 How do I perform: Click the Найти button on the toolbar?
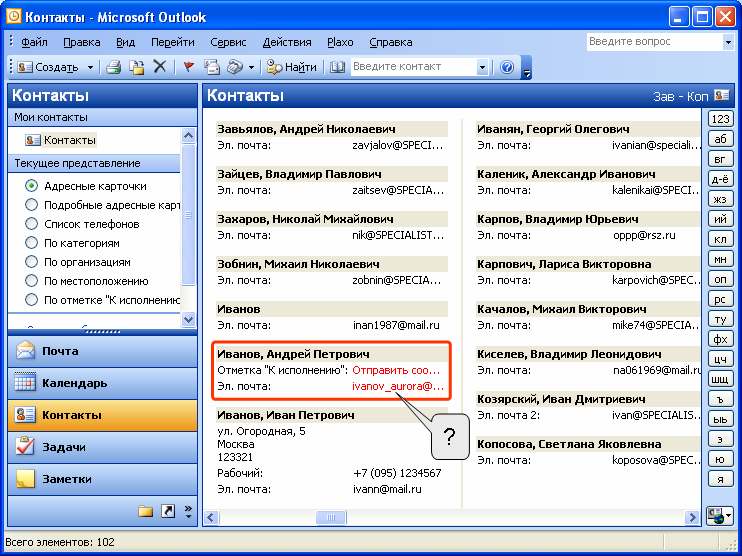tap(292, 67)
